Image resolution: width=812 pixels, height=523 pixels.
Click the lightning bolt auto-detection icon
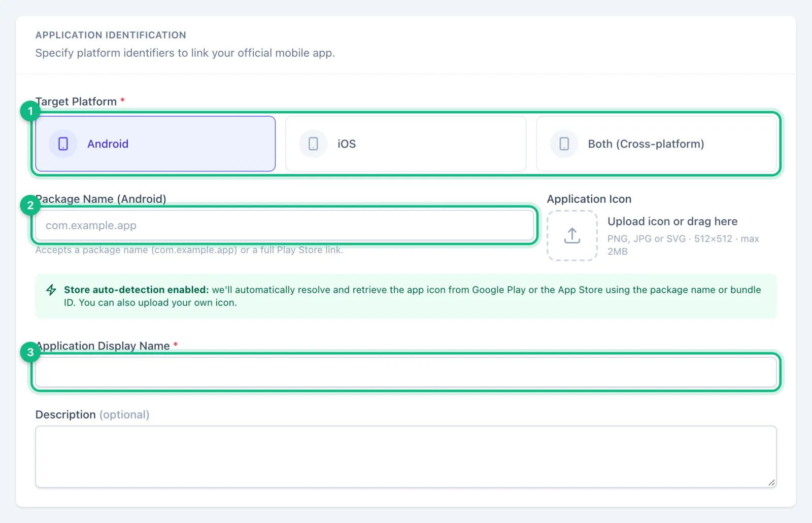point(51,290)
